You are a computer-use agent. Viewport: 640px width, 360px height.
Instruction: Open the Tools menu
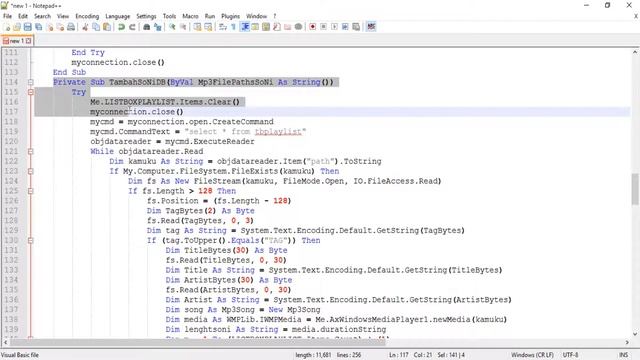point(169,16)
